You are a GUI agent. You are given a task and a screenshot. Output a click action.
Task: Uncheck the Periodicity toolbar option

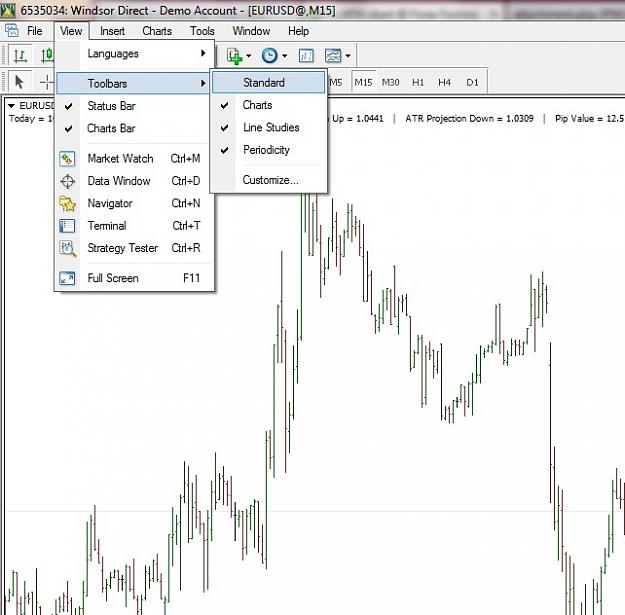(x=269, y=150)
